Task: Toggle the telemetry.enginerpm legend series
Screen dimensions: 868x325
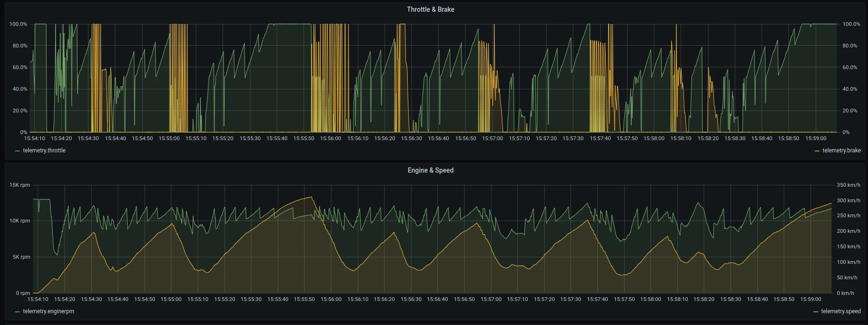Action: coord(48,311)
